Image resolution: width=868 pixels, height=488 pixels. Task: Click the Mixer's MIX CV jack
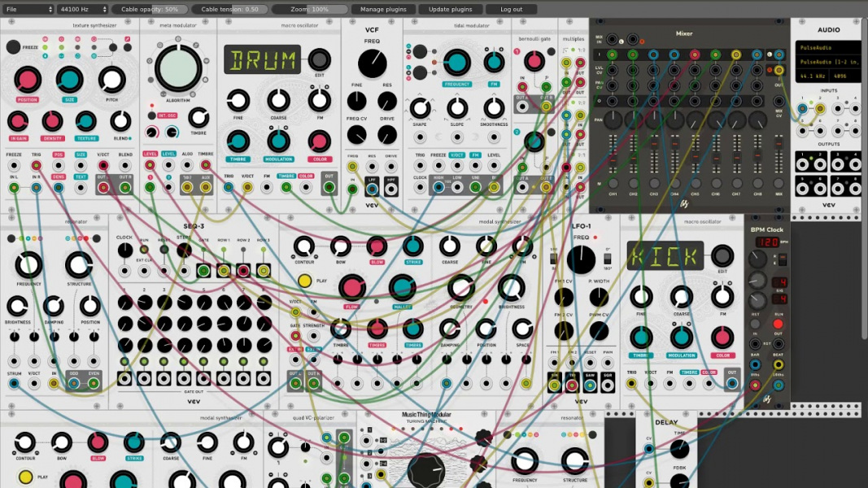coord(779,101)
